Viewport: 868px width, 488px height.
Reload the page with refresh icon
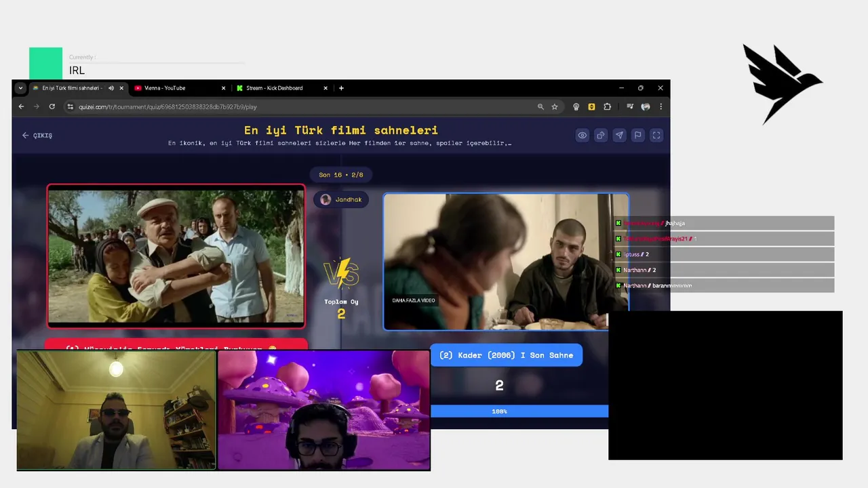point(52,106)
